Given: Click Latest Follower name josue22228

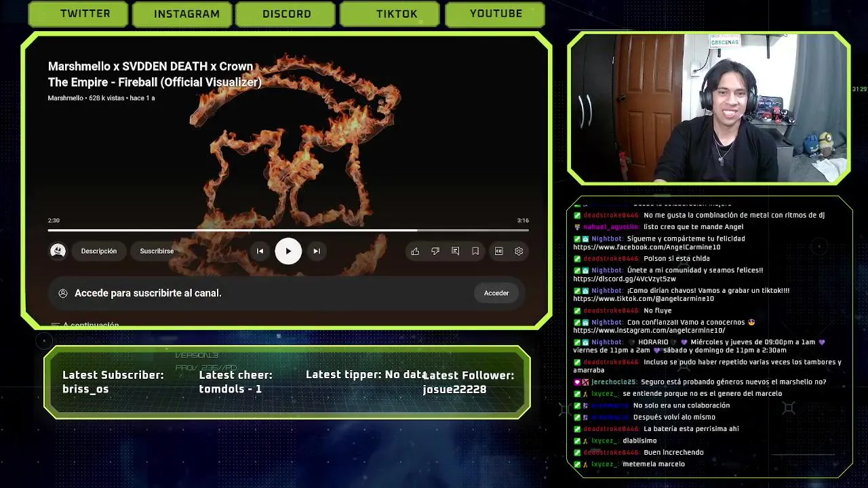Looking at the screenshot, I should [x=454, y=389].
